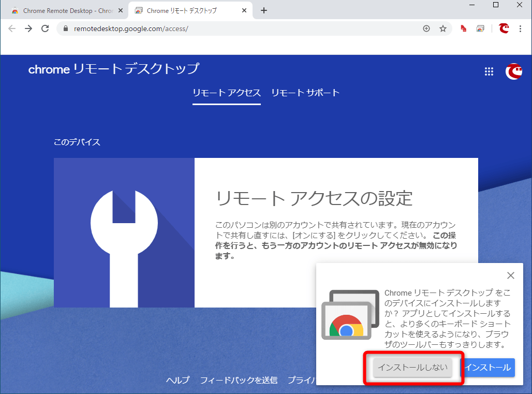Open a new browser tab
This screenshot has width=532, height=394.
[x=264, y=10]
